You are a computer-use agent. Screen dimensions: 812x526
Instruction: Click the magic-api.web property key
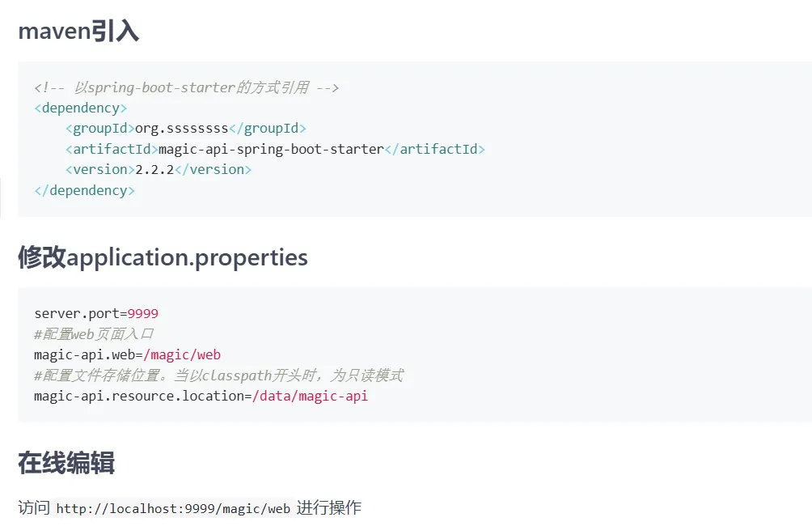pos(84,355)
